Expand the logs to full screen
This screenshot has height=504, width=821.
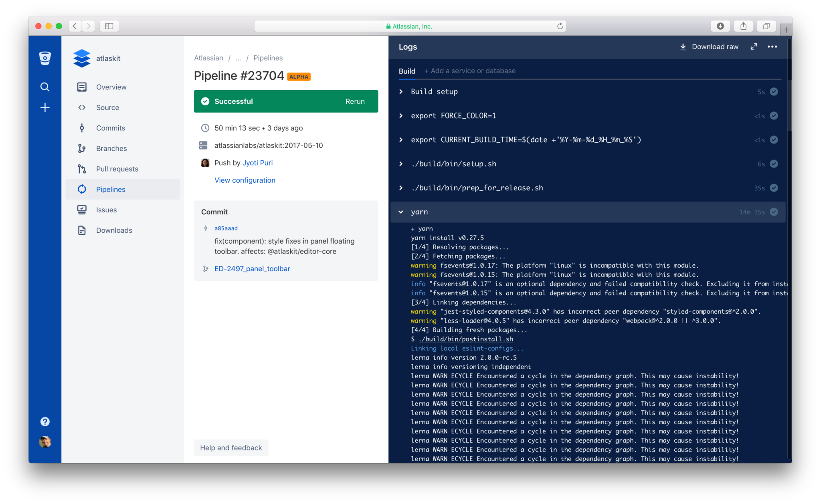click(x=754, y=46)
